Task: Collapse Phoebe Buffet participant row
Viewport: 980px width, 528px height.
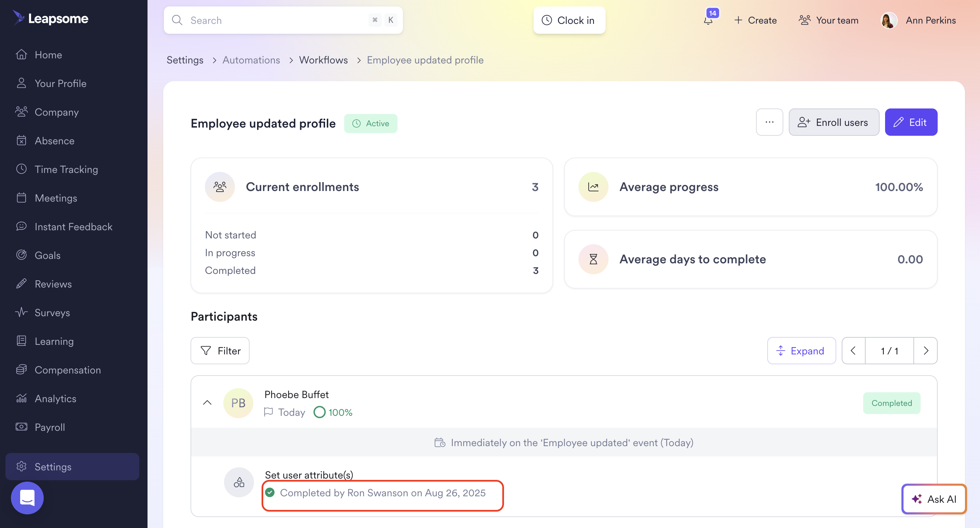Action: (x=207, y=402)
